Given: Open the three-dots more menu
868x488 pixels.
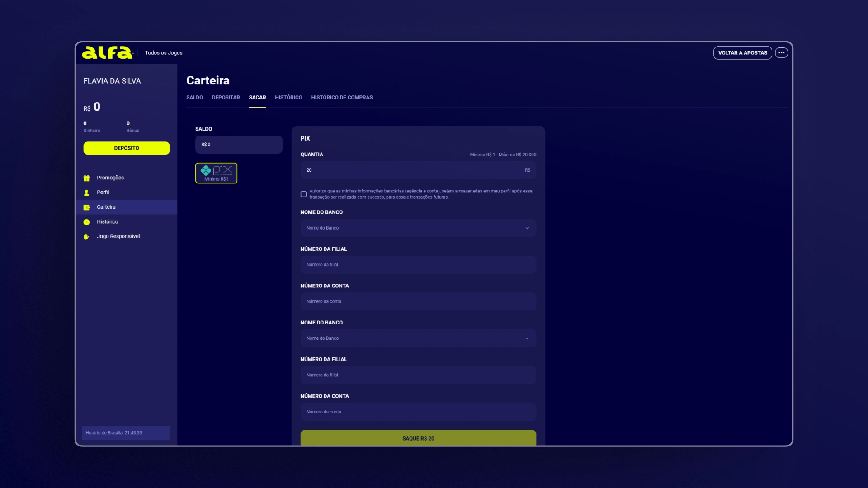Looking at the screenshot, I should [x=781, y=53].
